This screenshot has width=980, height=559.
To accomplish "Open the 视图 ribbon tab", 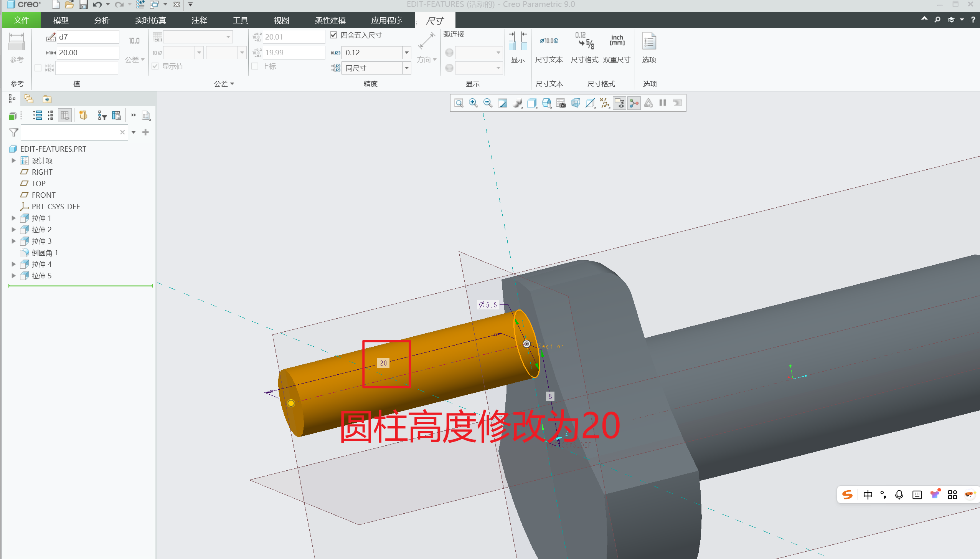I will coord(281,20).
